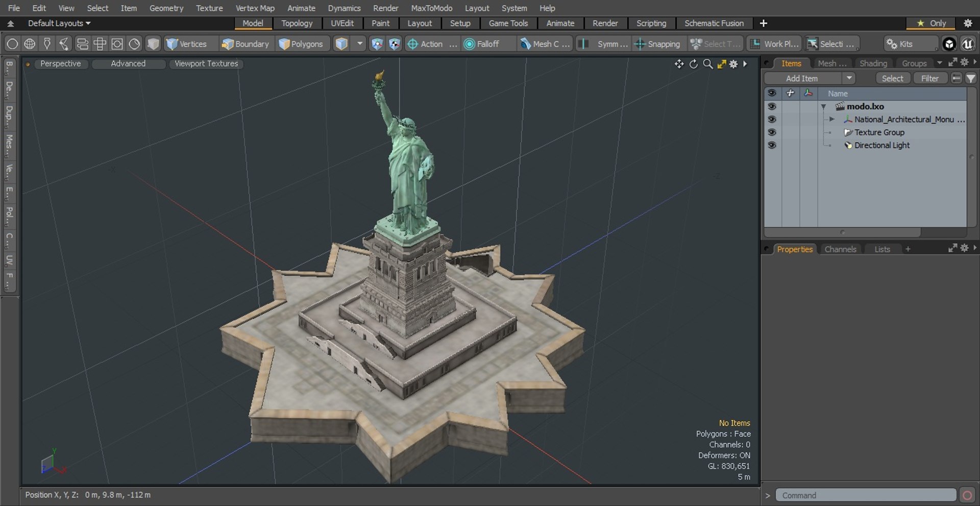The image size is (980, 506).
Task: Click the Items list horizontal scrollbar
Action: (x=842, y=232)
